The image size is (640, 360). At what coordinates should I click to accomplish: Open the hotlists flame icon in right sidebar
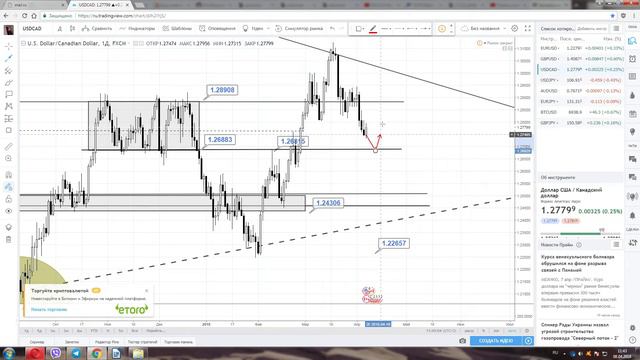coord(632,96)
